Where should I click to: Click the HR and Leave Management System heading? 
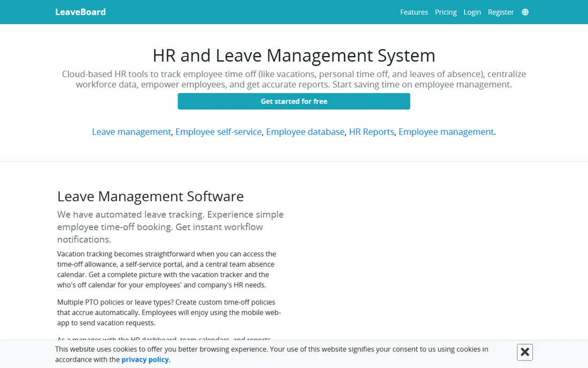click(293, 56)
